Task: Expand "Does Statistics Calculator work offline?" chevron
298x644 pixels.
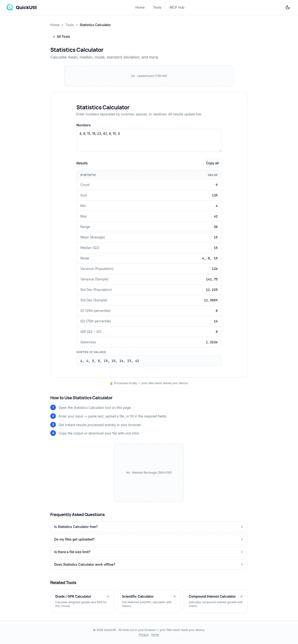Action: [242, 565]
